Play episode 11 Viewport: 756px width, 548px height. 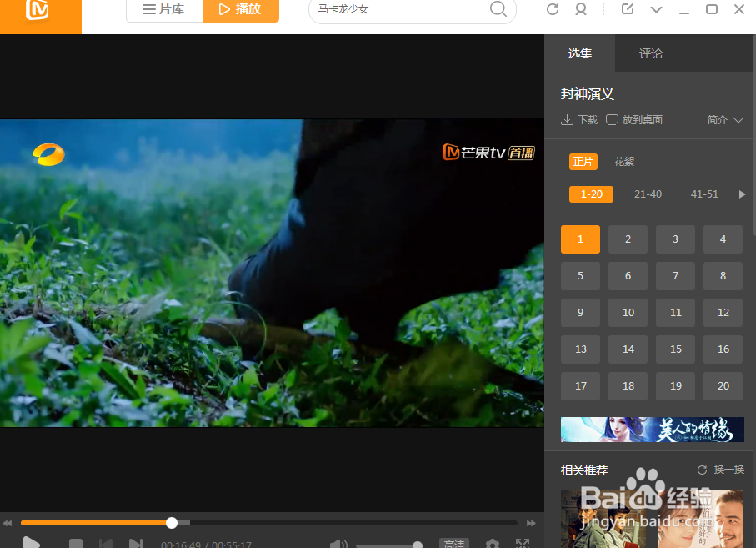675,313
